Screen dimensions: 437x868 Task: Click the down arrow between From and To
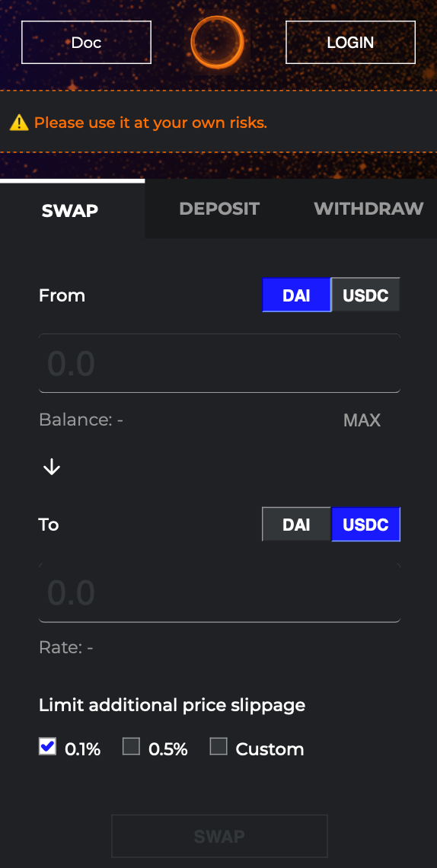pos(52,468)
